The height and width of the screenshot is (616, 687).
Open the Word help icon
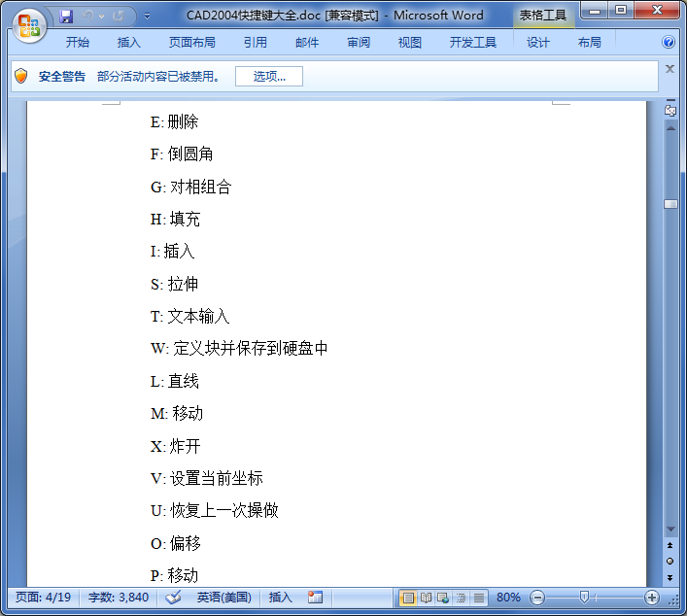(669, 42)
